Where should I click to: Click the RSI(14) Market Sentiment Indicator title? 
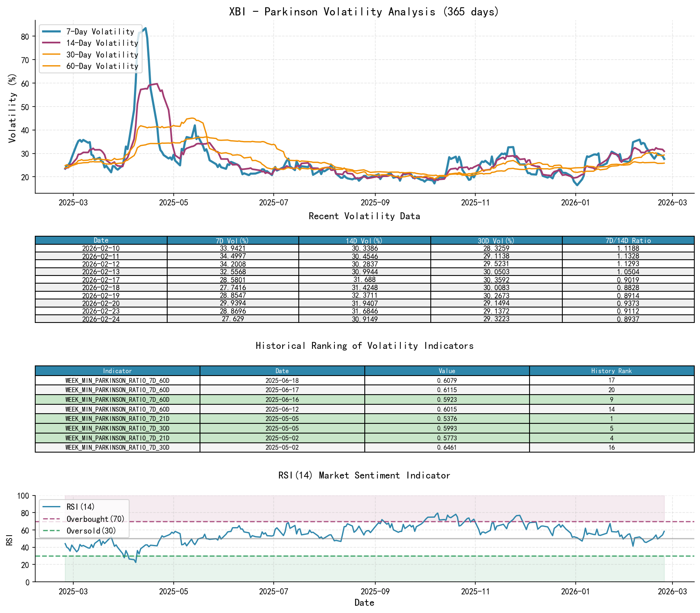click(364, 475)
